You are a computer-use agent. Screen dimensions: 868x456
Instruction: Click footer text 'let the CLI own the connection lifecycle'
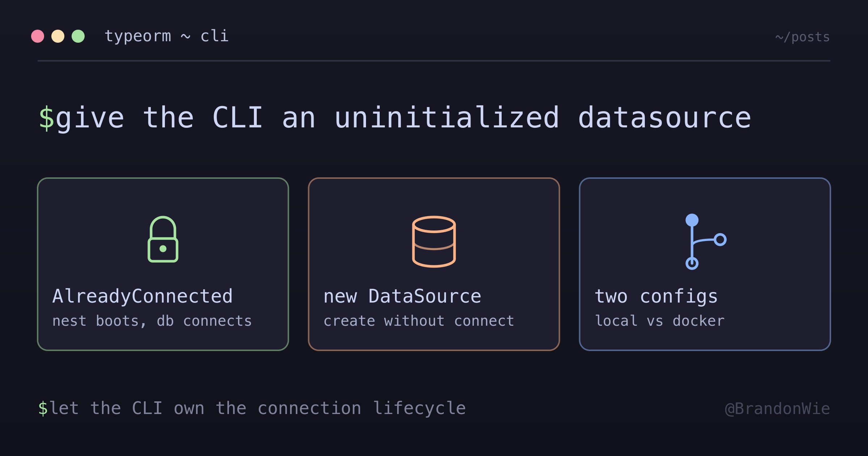tap(258, 408)
